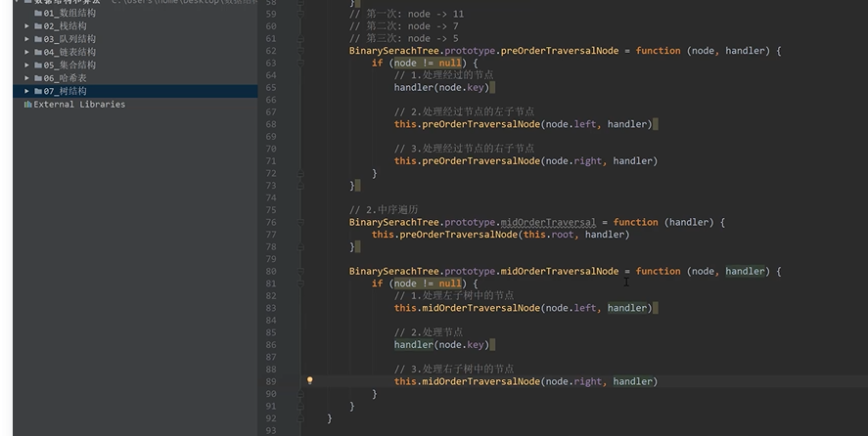Collapse code fold marker at line 80
Screen dimensions: 868x436
point(300,271)
